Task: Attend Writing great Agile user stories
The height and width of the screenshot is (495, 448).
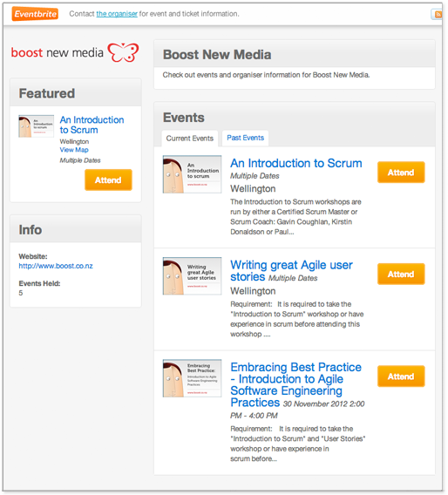Action: (x=401, y=274)
